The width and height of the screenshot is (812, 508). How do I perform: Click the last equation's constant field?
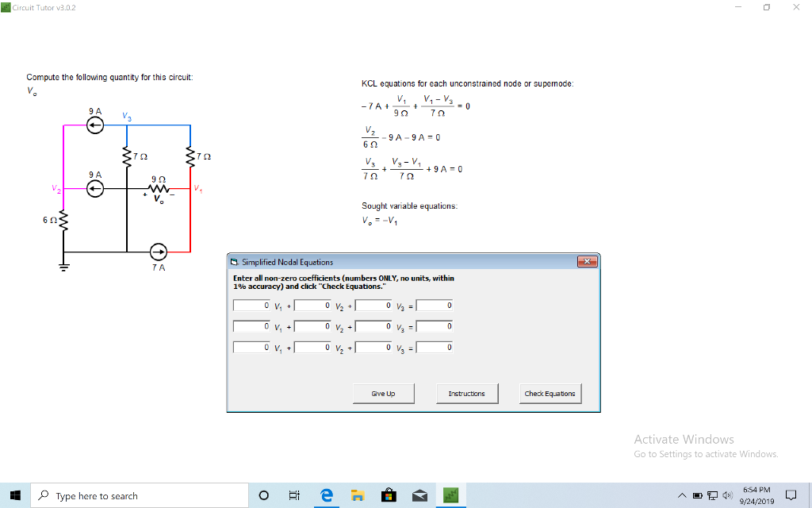(435, 346)
